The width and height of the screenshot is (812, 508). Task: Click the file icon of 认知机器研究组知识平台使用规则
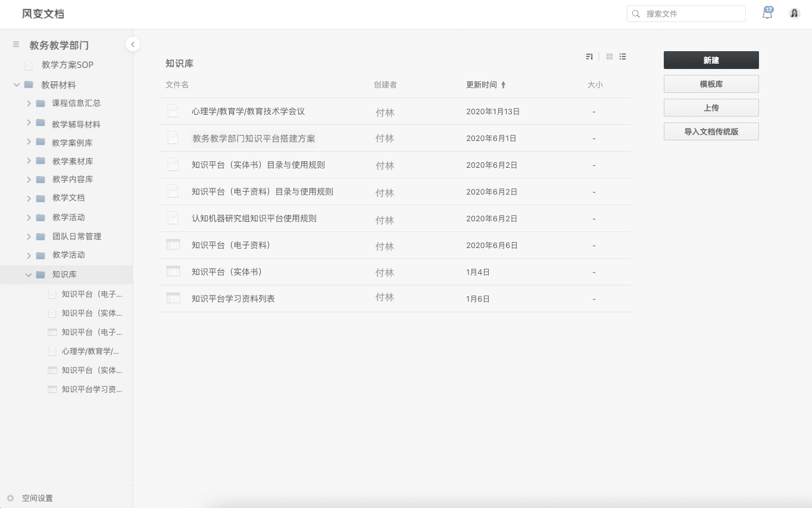(x=173, y=218)
